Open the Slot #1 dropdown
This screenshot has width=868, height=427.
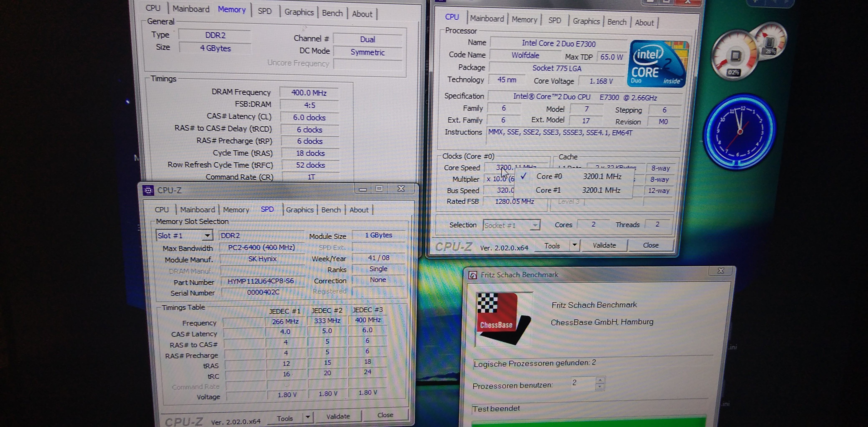208,235
